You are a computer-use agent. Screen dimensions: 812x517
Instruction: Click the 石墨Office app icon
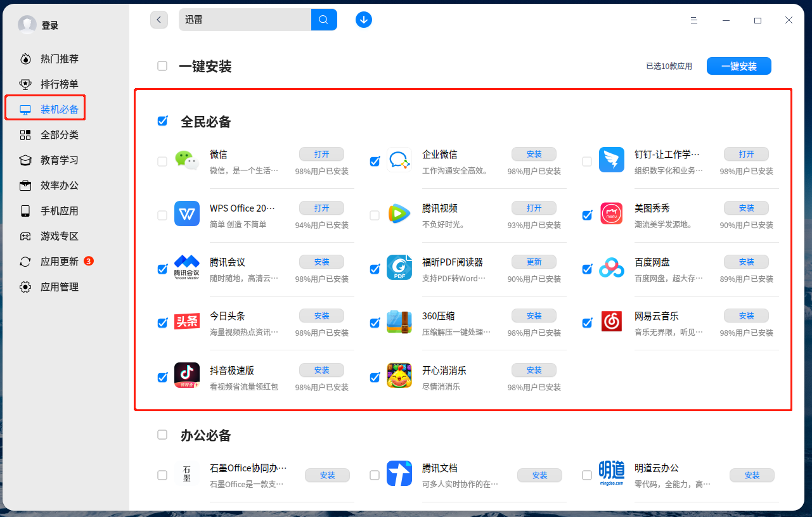point(187,474)
